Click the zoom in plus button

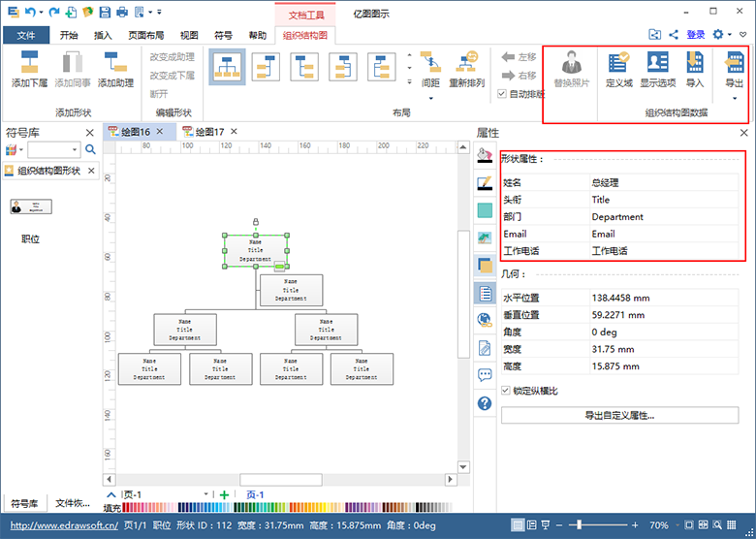pyautogui.click(x=635, y=525)
